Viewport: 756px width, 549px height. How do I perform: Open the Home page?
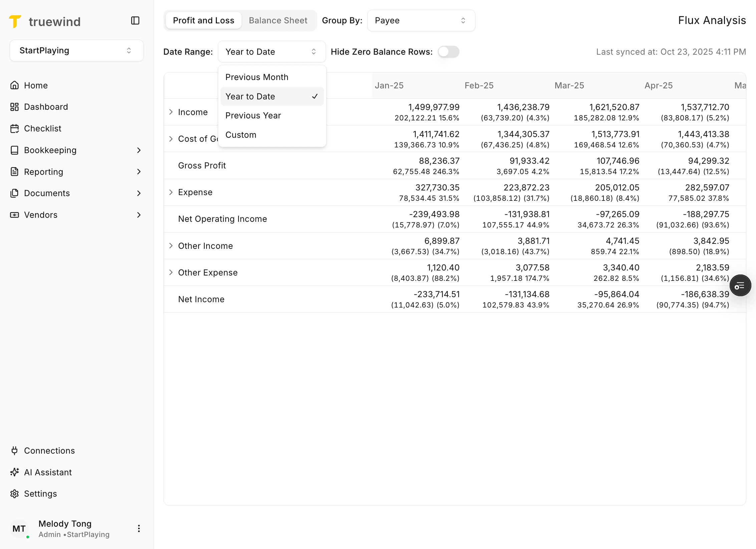point(36,85)
